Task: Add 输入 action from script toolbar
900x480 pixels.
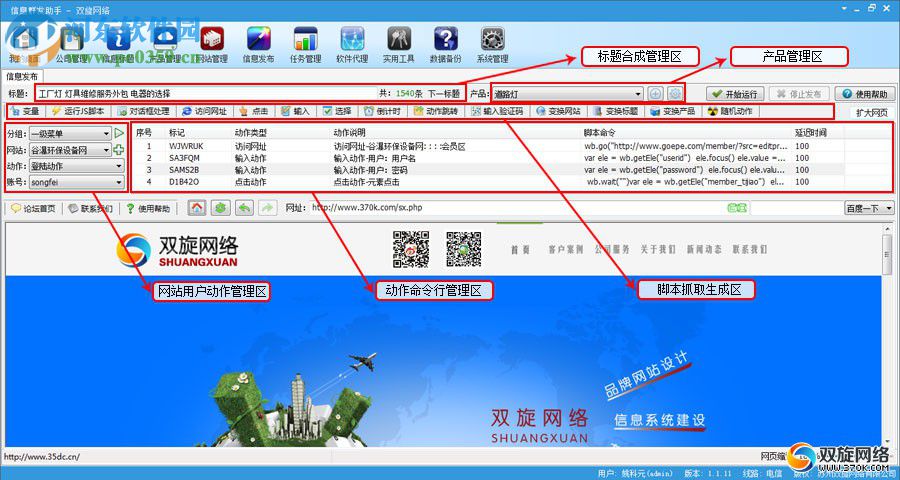Action: point(295,111)
